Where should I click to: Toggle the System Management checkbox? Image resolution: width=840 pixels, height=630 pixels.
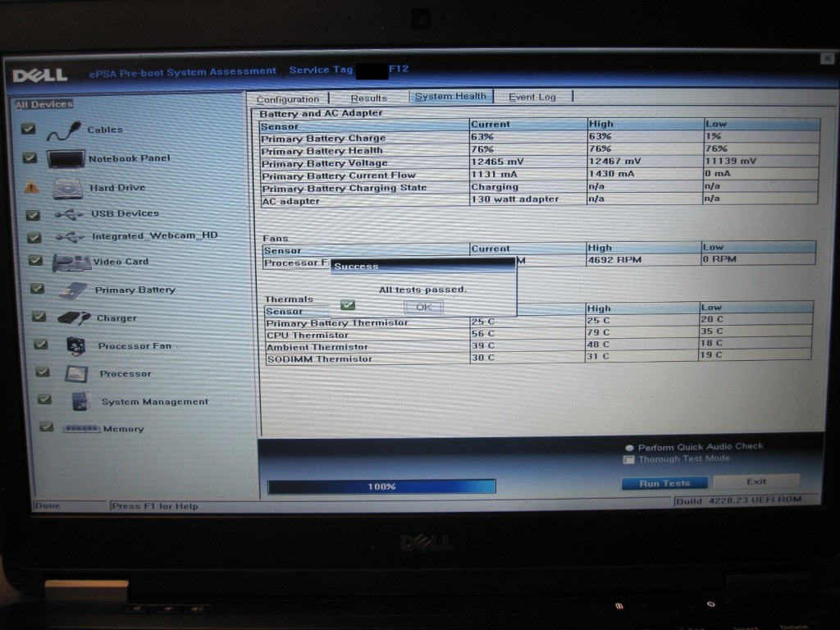[44, 399]
